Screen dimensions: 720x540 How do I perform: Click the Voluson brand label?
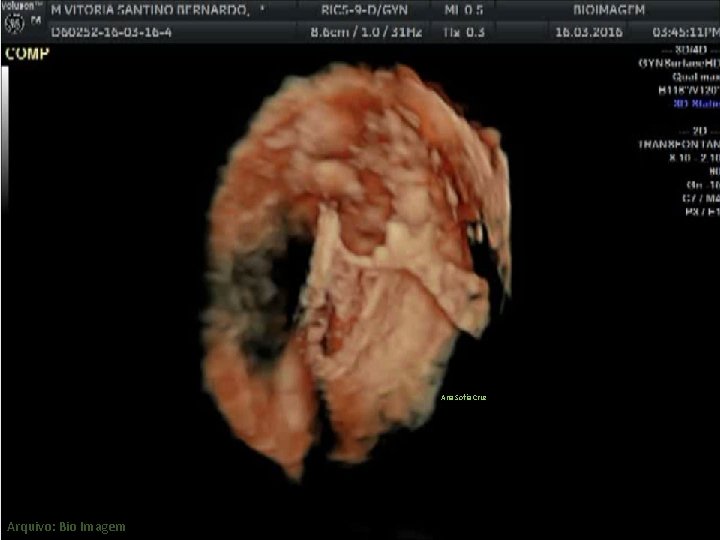click(x=22, y=6)
